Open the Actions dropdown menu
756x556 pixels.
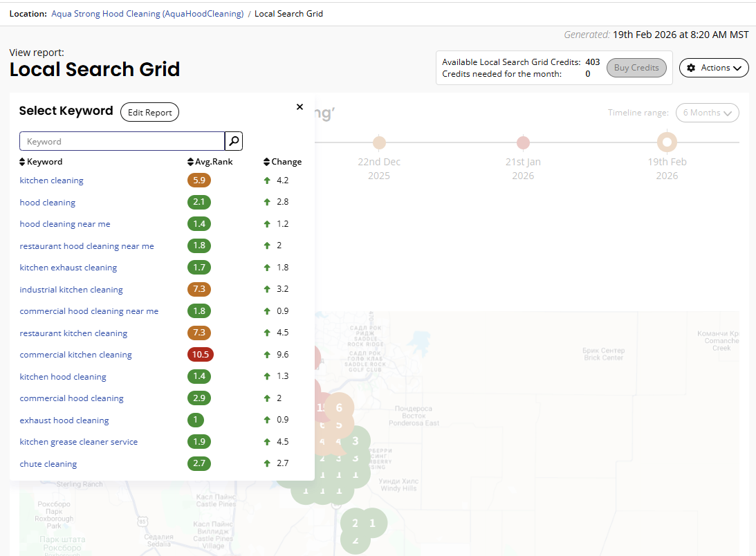tap(714, 68)
